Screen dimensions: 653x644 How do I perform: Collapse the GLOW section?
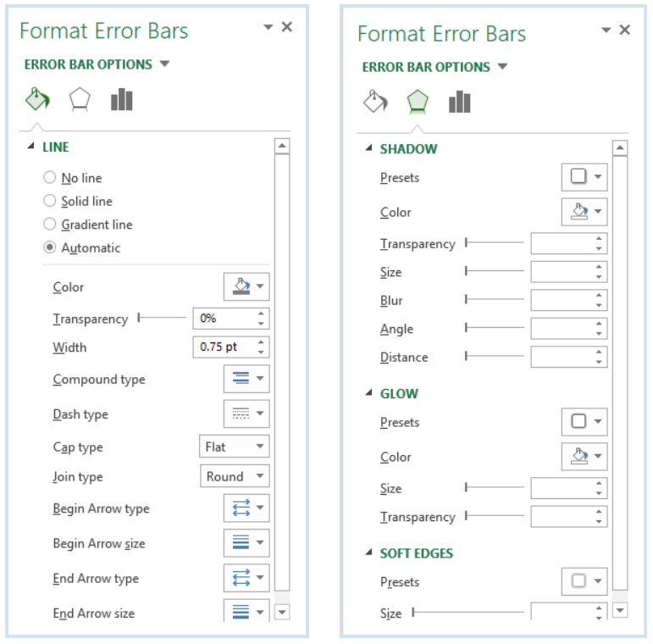coord(368,392)
